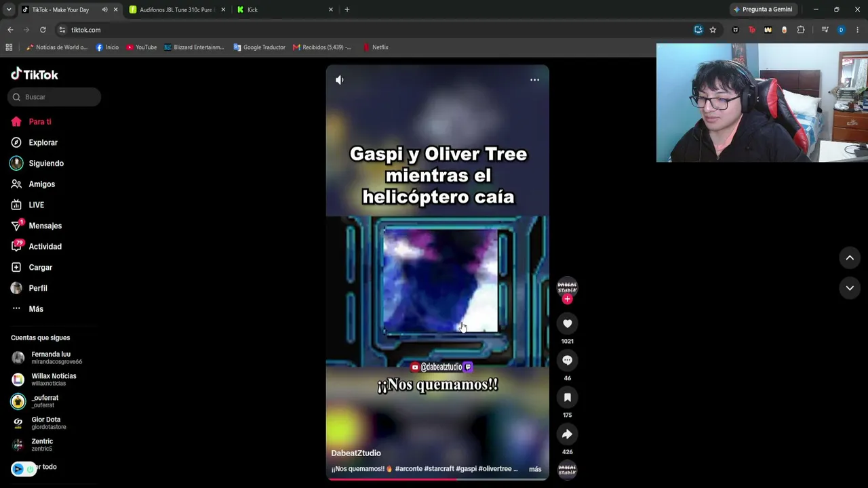This screenshot has height=488, width=868.
Task: Click the green power icon on the floating widget
Action: point(30,469)
